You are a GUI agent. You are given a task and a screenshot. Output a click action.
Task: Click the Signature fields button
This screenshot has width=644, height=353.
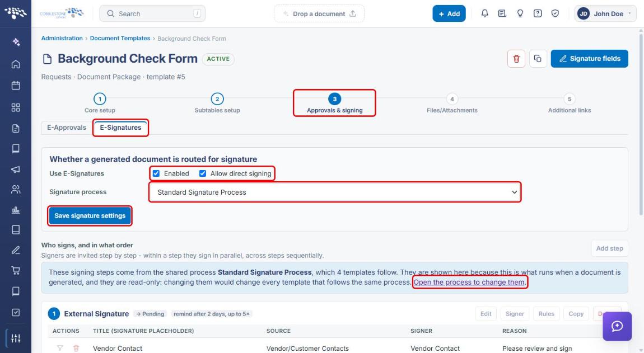click(x=589, y=59)
